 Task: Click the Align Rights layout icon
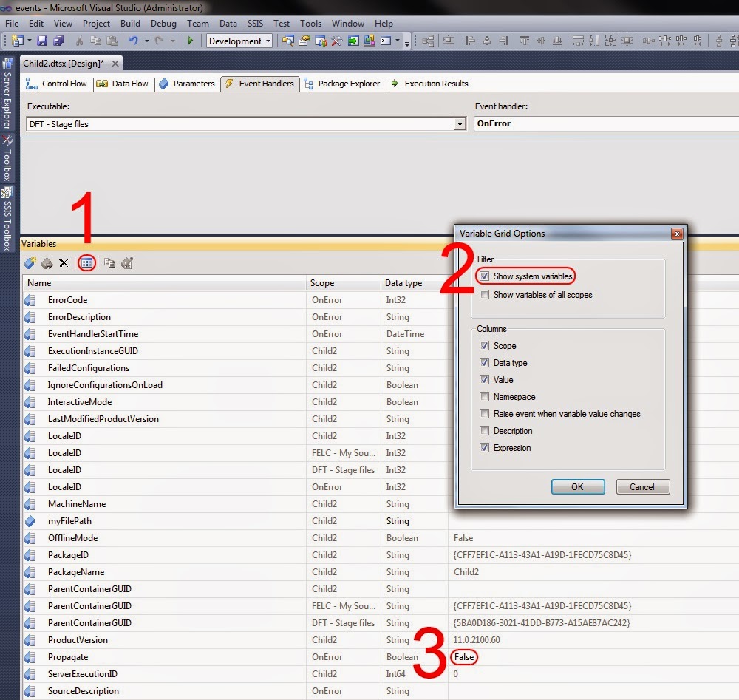(x=503, y=41)
